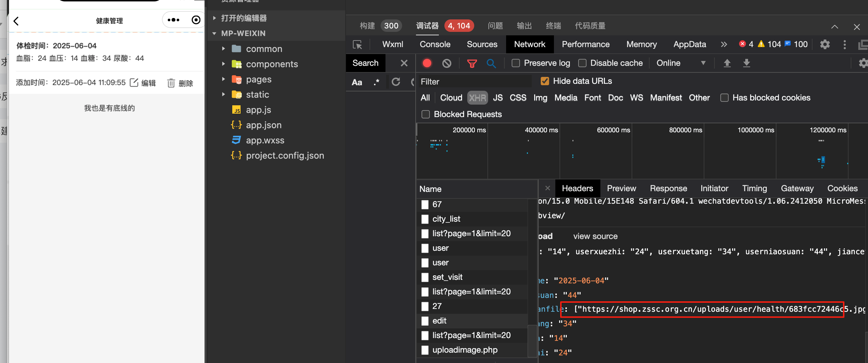Enable the Disable cache checkbox
The image size is (868, 363).
click(582, 63)
